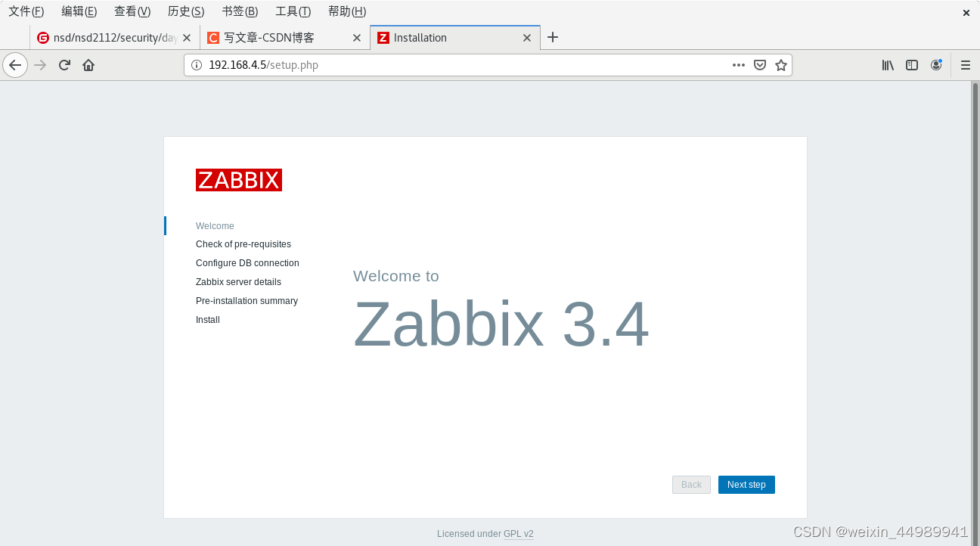The image size is (980, 546).
Task: Select Zabbix server details step
Action: pyautogui.click(x=238, y=282)
